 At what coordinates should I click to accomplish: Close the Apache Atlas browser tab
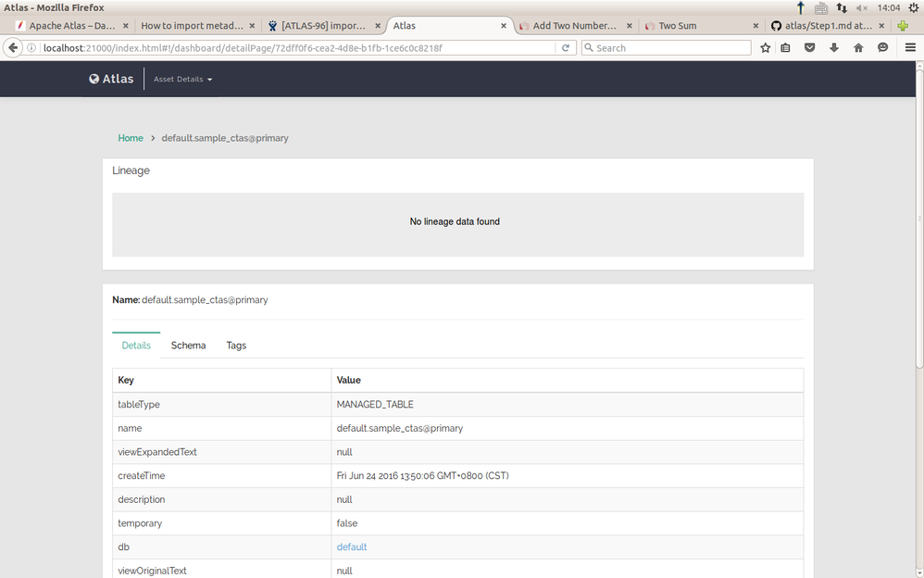126,26
